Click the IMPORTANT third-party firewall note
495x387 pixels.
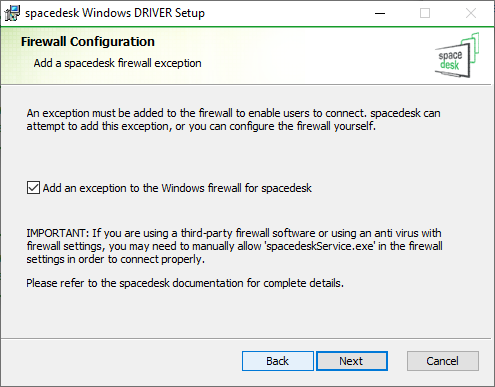(234, 246)
